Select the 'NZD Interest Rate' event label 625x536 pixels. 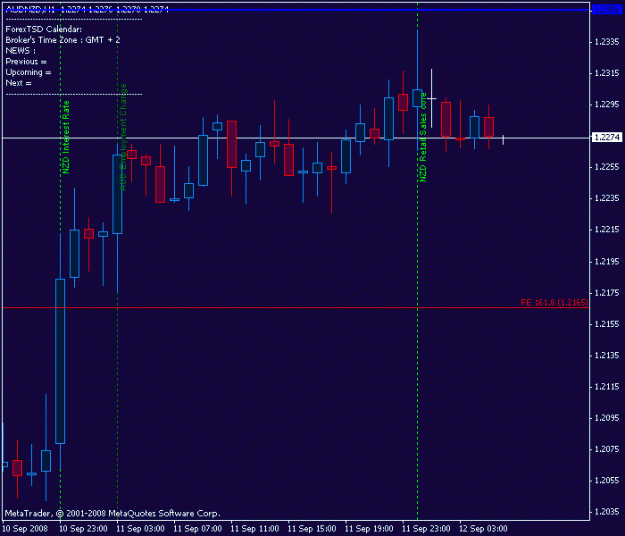point(66,137)
